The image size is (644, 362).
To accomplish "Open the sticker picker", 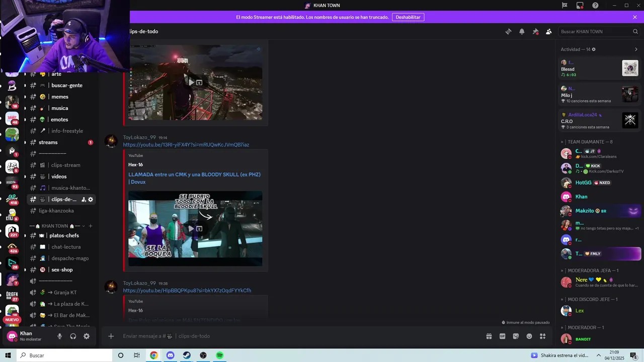I will (x=516, y=336).
